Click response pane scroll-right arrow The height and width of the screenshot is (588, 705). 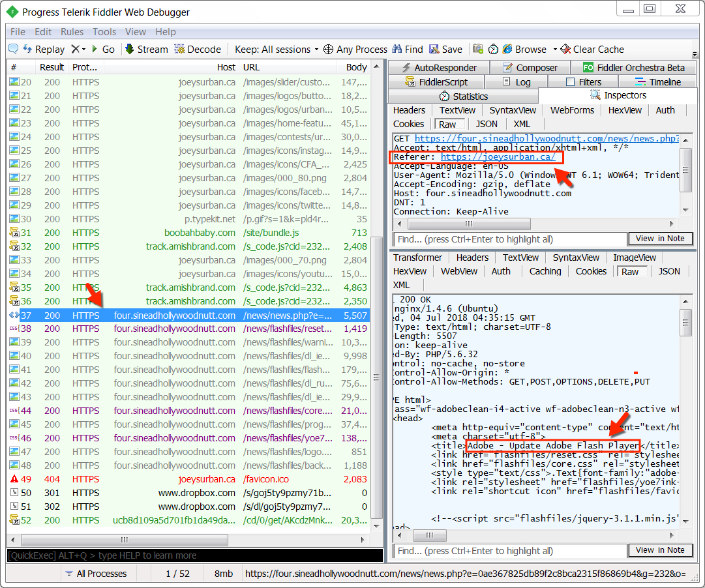[x=672, y=535]
